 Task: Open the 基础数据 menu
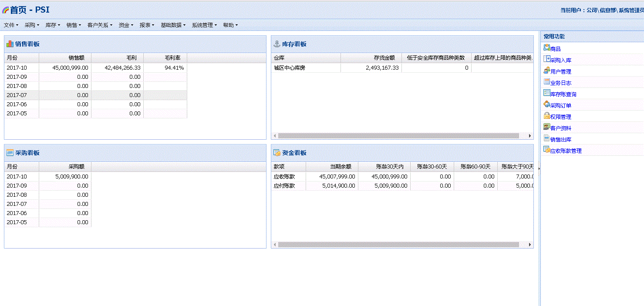click(173, 25)
